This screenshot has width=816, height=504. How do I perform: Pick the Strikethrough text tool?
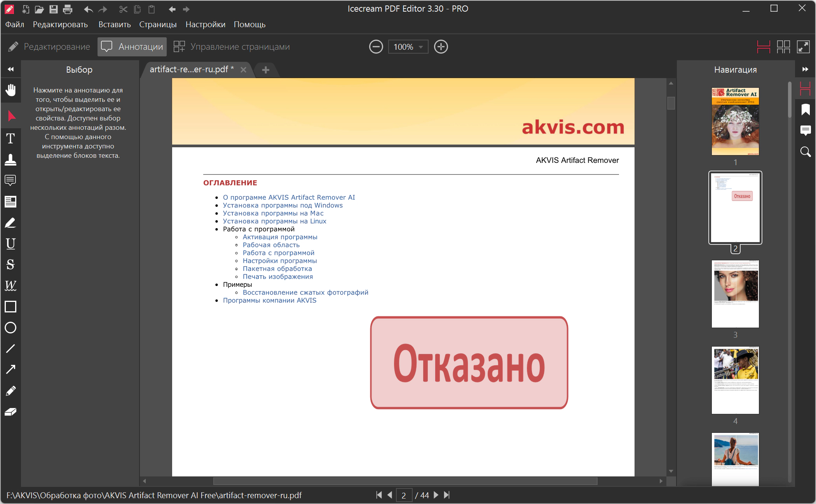(10, 265)
